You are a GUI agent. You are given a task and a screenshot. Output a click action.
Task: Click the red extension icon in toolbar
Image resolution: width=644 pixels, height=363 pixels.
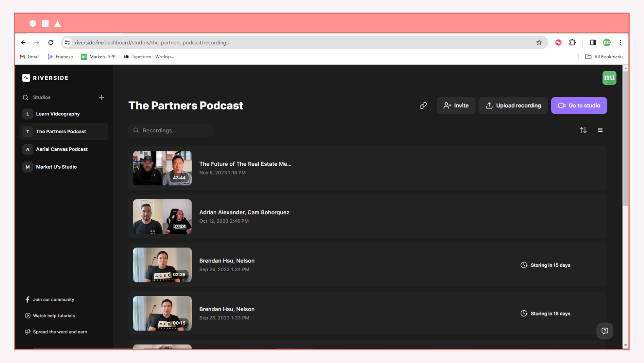558,42
